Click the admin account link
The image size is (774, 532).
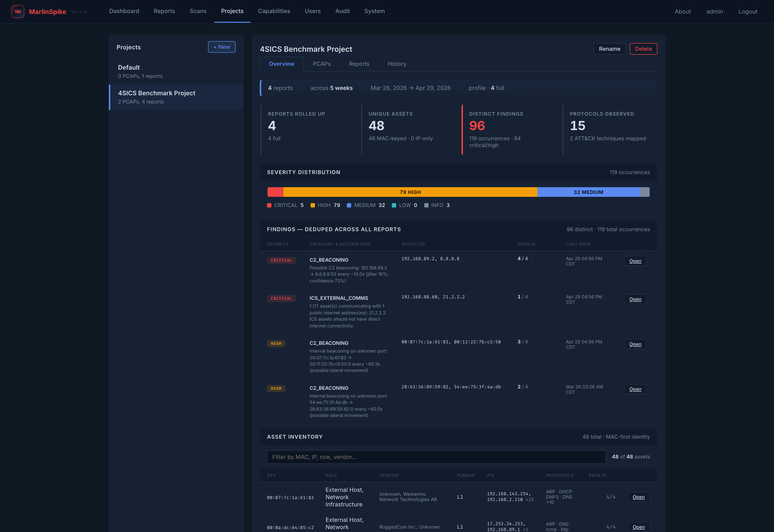tap(714, 11)
